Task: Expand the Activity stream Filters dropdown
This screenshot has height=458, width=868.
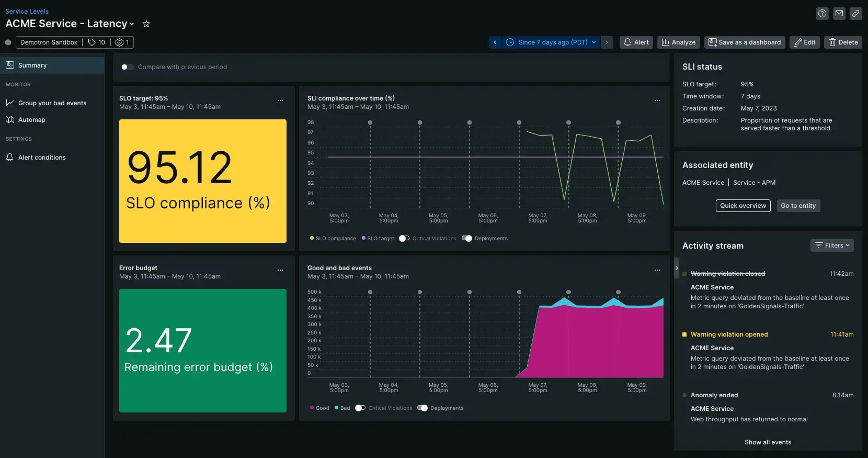Action: coord(831,245)
